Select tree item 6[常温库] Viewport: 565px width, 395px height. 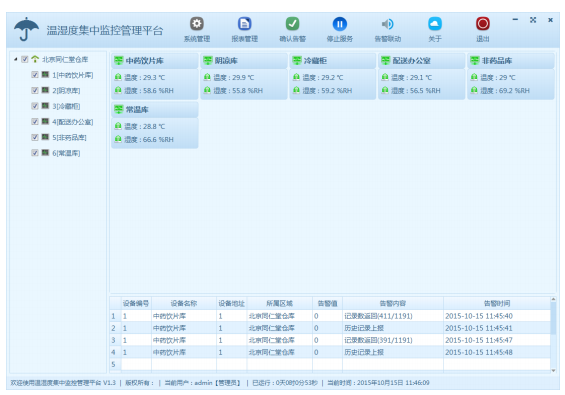pyautogui.click(x=66, y=153)
